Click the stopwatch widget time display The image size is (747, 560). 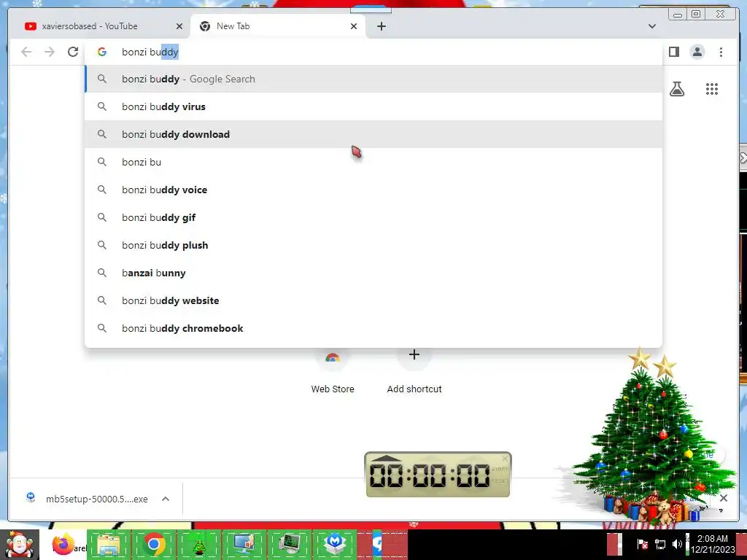click(x=429, y=475)
